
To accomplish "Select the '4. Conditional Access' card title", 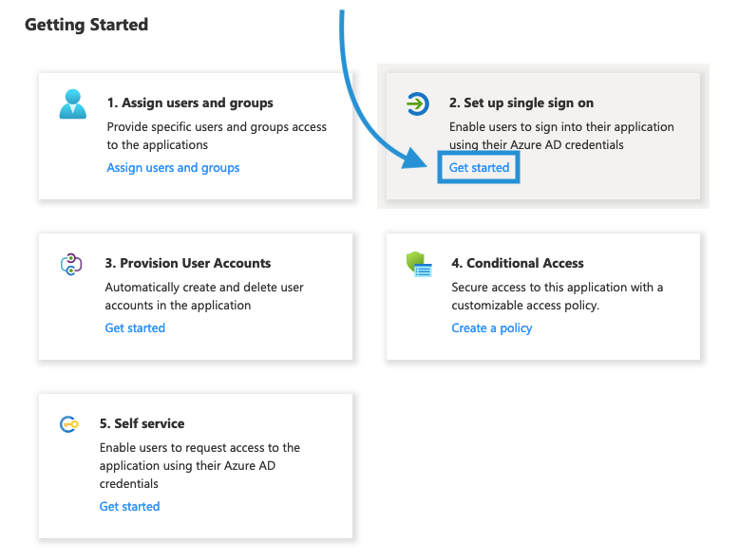I will pos(518,263).
